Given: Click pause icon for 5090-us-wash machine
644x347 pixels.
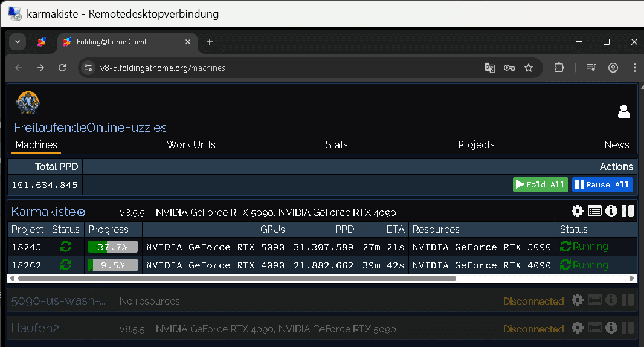Looking at the screenshot, I should point(628,300).
